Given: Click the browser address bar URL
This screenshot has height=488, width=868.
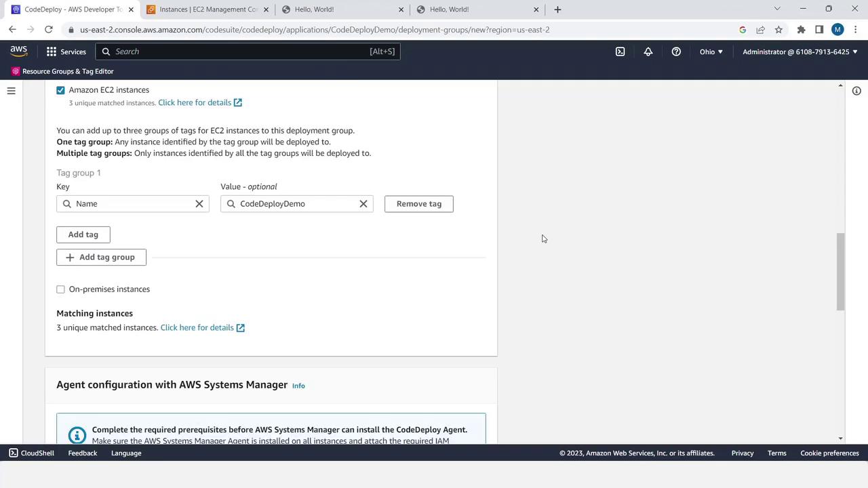Looking at the screenshot, I should point(315,30).
